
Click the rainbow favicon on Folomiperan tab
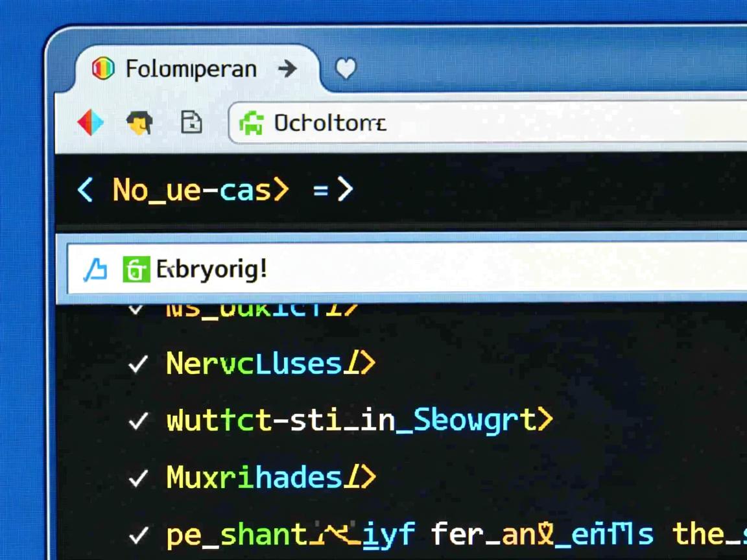[x=103, y=68]
